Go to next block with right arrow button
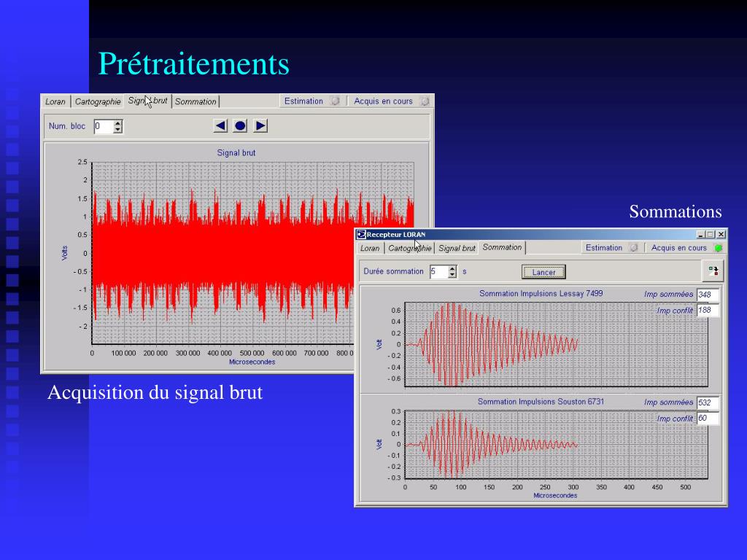 tap(260, 126)
